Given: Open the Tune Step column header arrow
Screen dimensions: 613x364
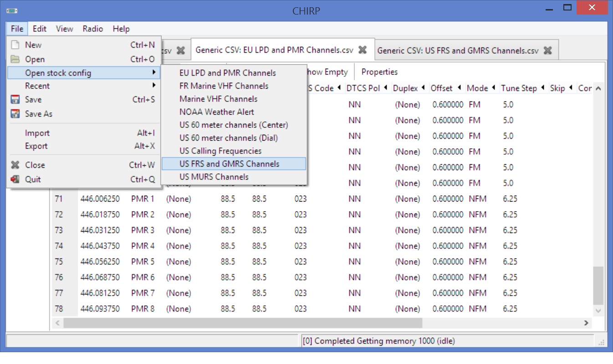Looking at the screenshot, I should point(542,88).
